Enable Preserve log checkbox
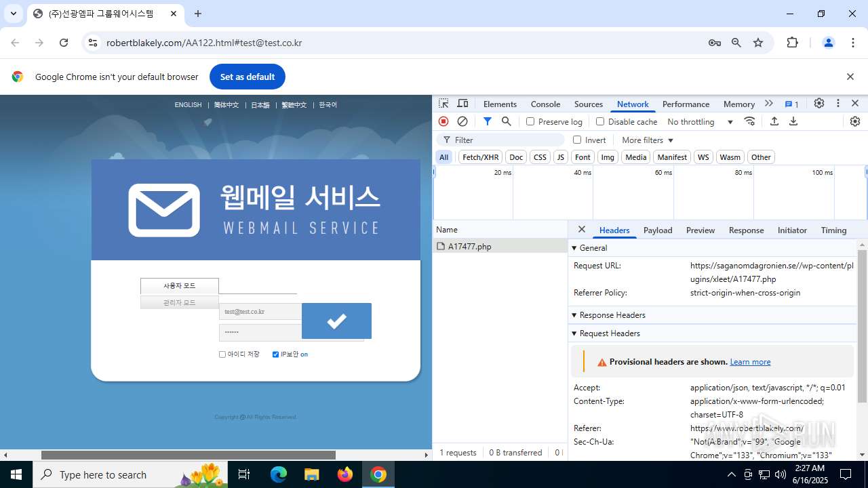 530,121
